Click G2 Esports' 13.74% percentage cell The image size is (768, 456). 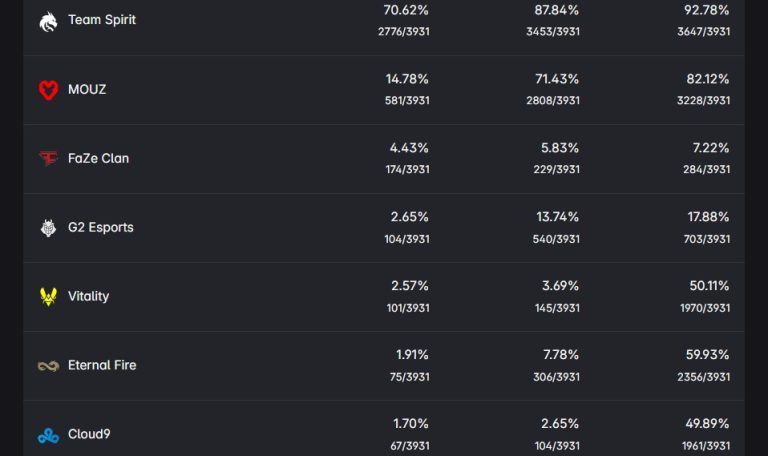[557, 217]
